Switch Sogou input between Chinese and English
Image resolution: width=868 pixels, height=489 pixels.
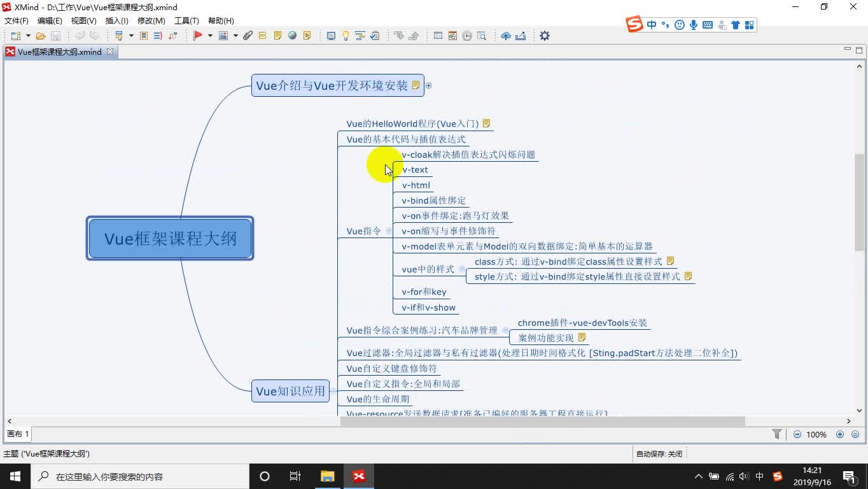point(651,24)
